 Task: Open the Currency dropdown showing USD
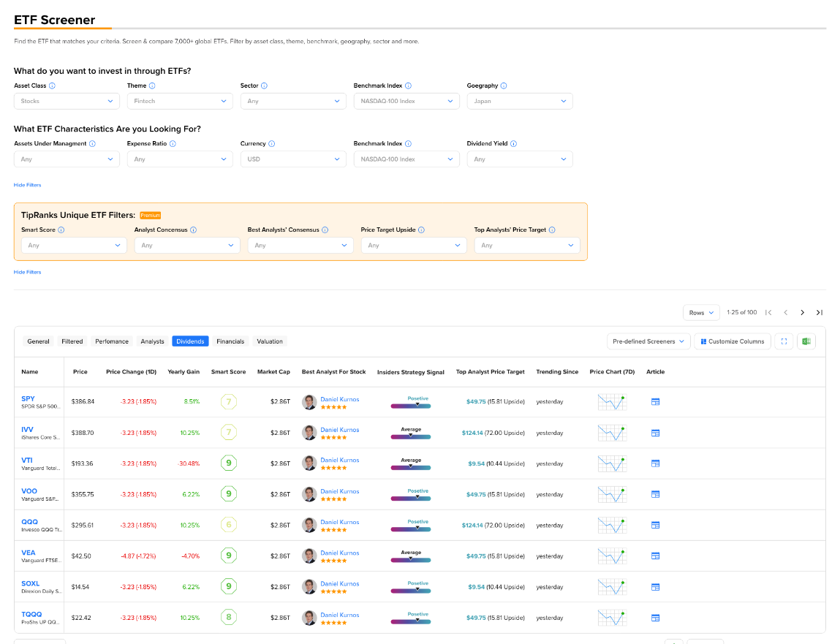click(293, 159)
